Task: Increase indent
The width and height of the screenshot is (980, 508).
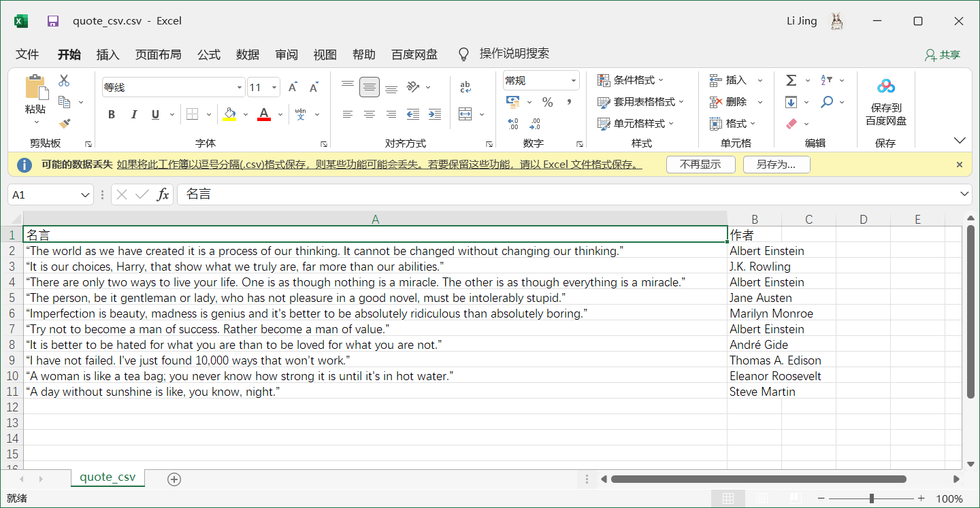Action: point(435,114)
